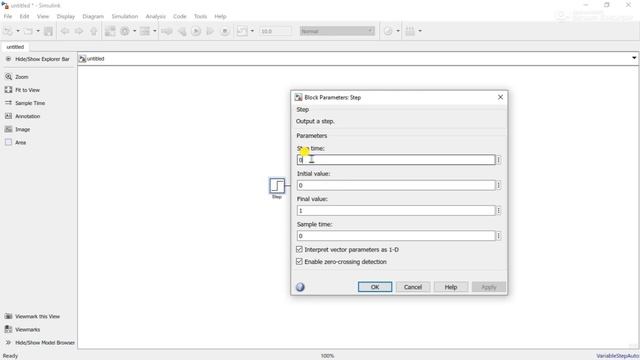Select the Step block on canvas
640x360 pixels.
click(x=277, y=186)
